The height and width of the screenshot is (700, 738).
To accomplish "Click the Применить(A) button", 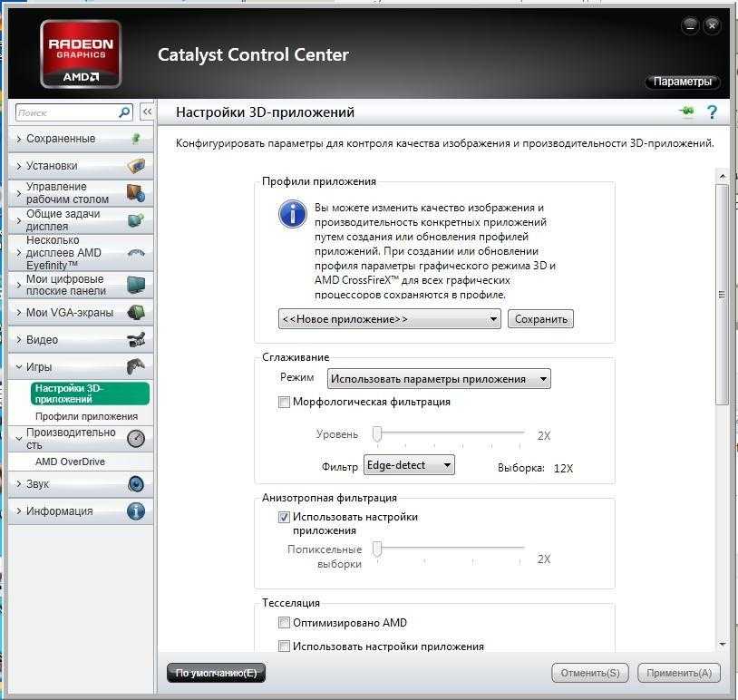I will tap(679, 673).
